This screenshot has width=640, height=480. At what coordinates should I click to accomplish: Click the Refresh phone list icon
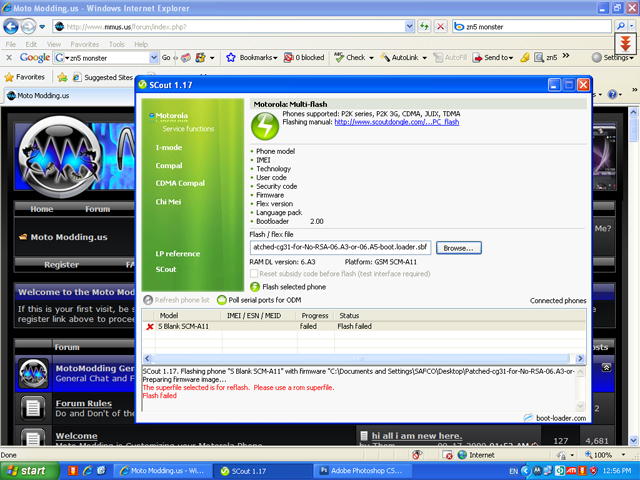[x=148, y=300]
